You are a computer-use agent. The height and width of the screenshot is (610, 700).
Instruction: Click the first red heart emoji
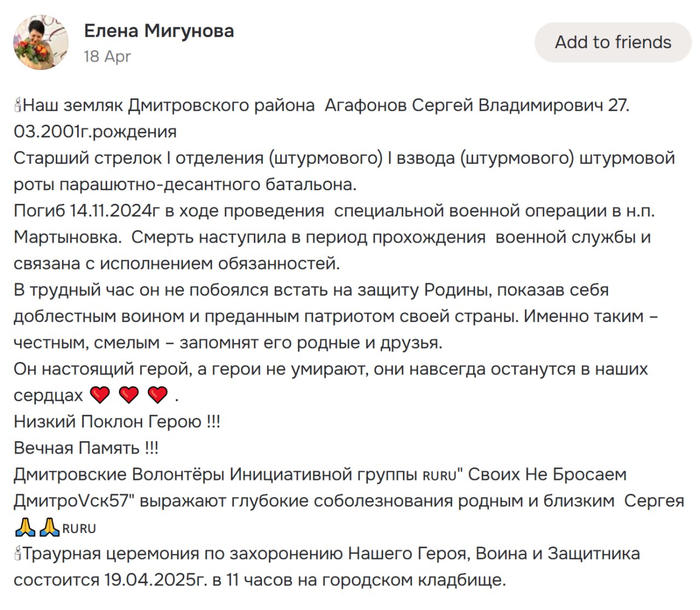coord(100,395)
